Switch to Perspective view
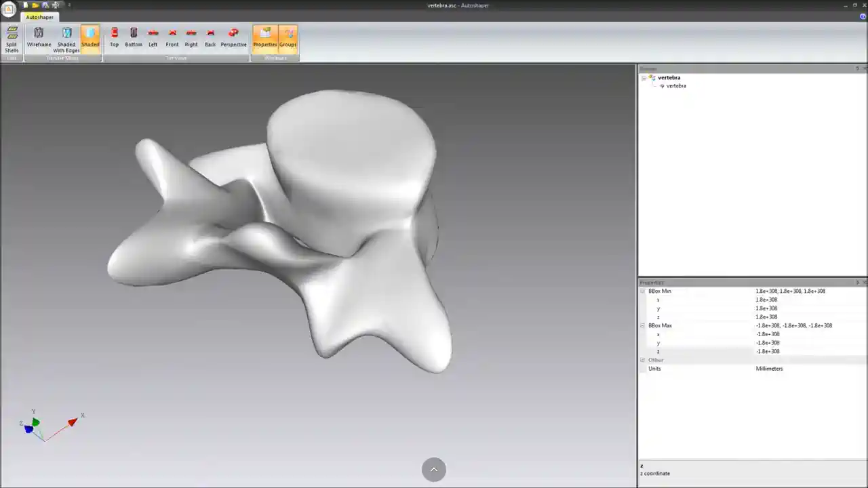Screen dimensions: 868x488 pos(233,37)
